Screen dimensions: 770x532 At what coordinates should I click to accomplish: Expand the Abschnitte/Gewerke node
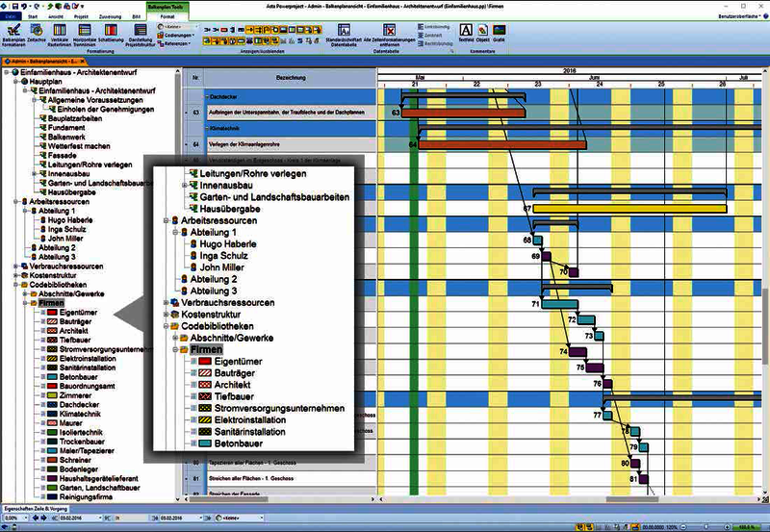25,294
